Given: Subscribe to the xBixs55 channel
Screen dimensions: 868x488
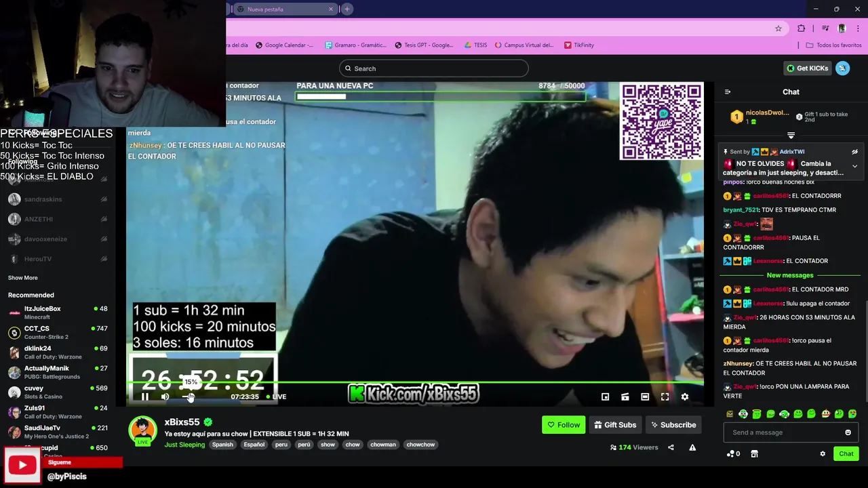Looking at the screenshot, I should pos(673,425).
